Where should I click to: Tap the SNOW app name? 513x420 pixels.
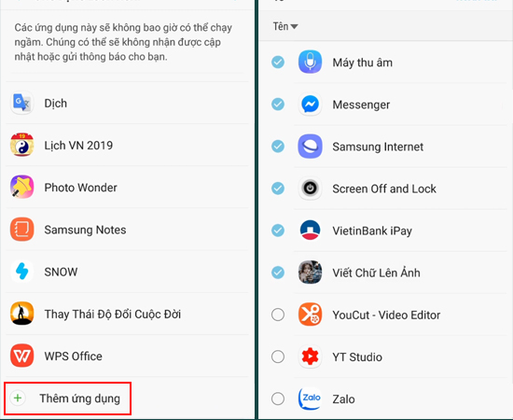tap(61, 272)
